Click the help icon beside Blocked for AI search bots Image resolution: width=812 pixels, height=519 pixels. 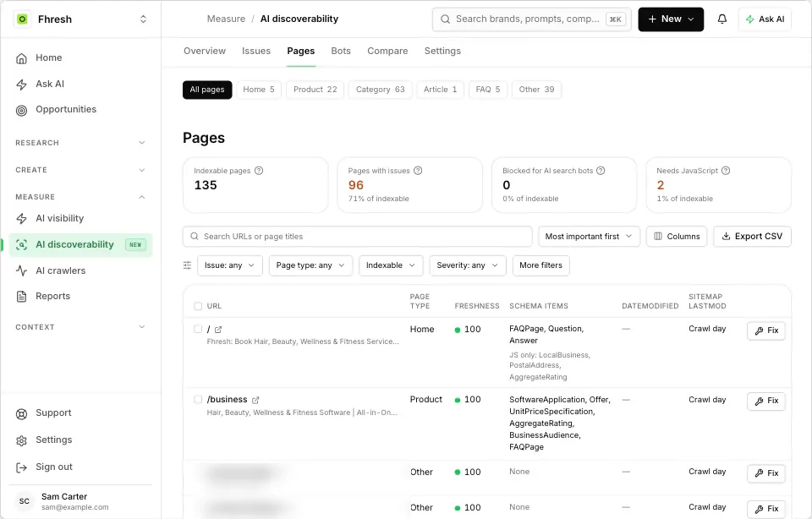click(601, 171)
